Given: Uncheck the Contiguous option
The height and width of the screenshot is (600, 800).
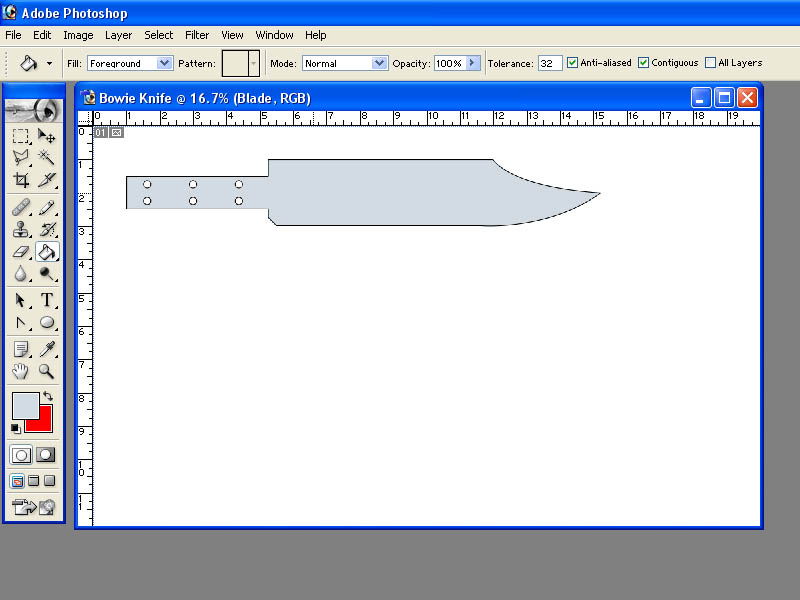Looking at the screenshot, I should 643,63.
